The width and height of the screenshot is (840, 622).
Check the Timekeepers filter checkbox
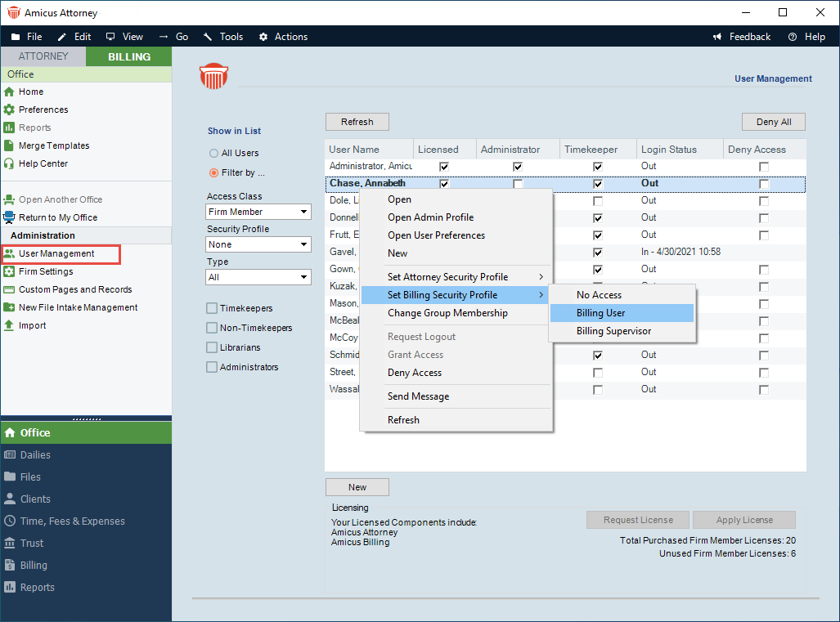(212, 308)
